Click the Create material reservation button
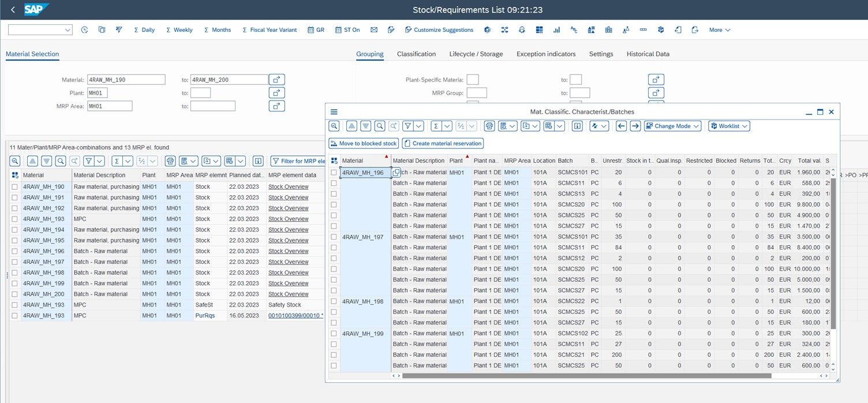The height and width of the screenshot is (403, 868). click(x=443, y=143)
